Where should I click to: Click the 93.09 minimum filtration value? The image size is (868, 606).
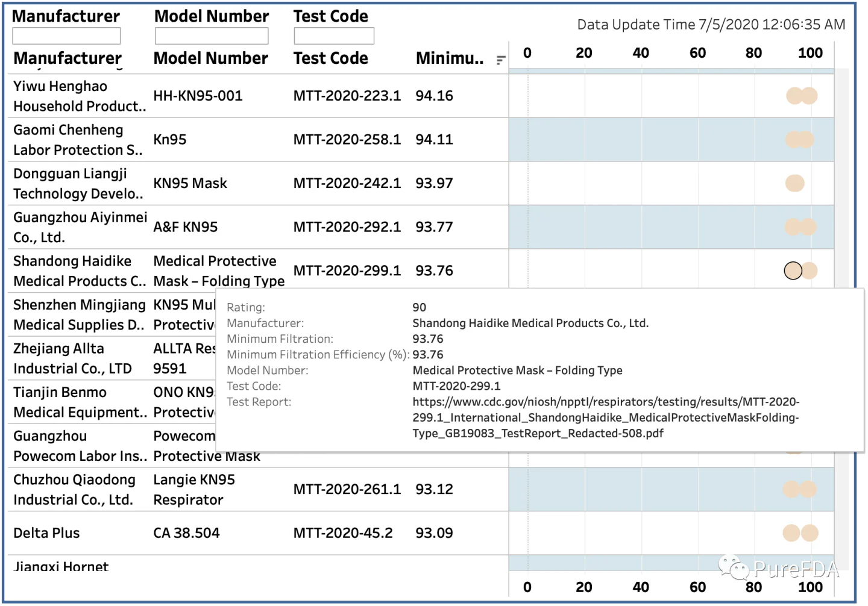(x=434, y=533)
